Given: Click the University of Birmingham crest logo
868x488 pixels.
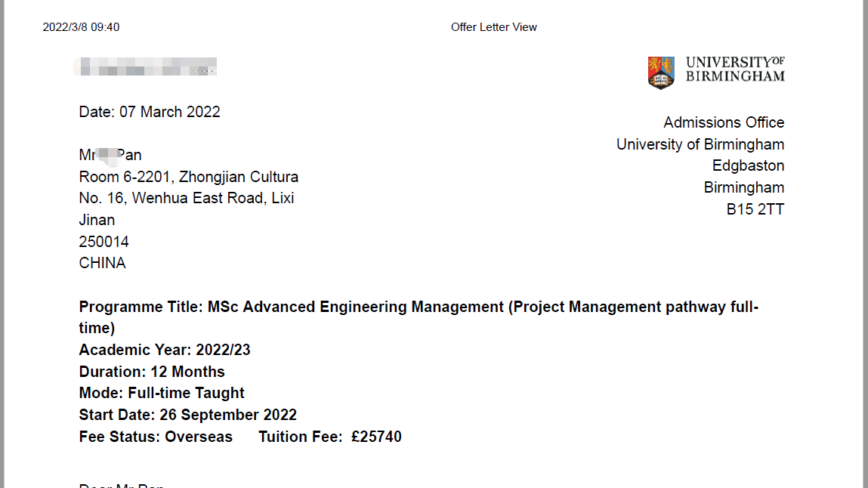Looking at the screenshot, I should tap(661, 72).
